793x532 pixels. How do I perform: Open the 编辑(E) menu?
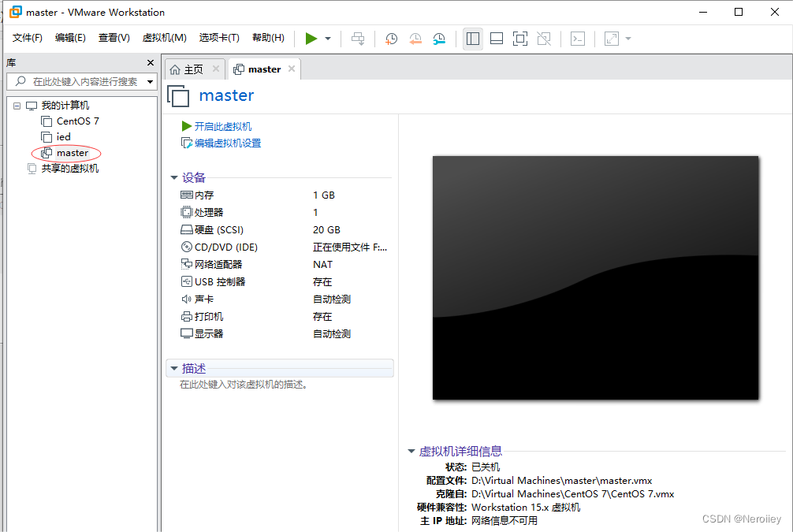[70, 38]
